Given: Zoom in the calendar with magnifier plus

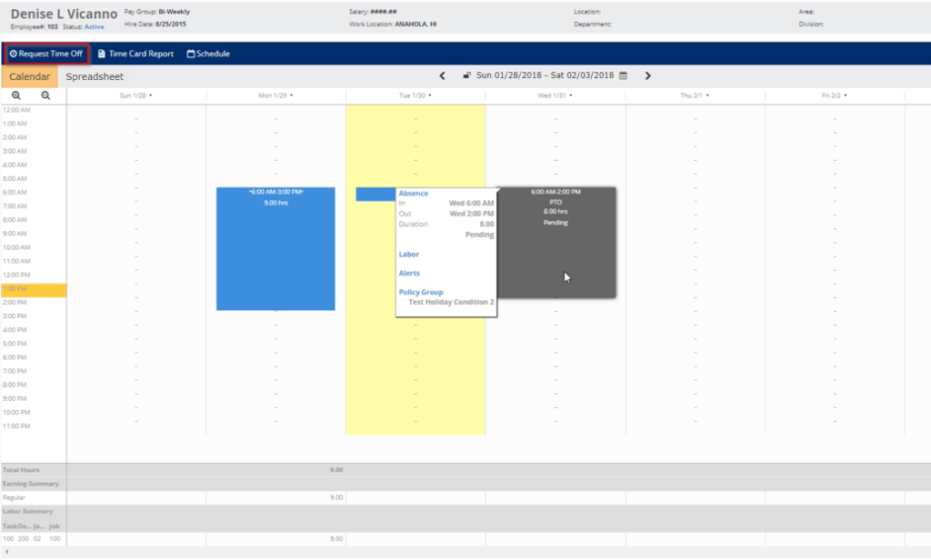Looking at the screenshot, I should pyautogui.click(x=16, y=95).
